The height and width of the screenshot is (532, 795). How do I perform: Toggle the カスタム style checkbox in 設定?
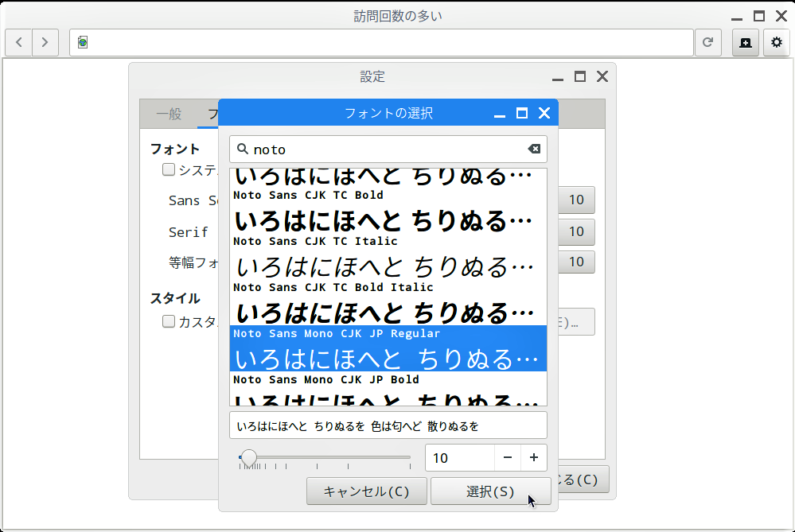pyautogui.click(x=169, y=321)
